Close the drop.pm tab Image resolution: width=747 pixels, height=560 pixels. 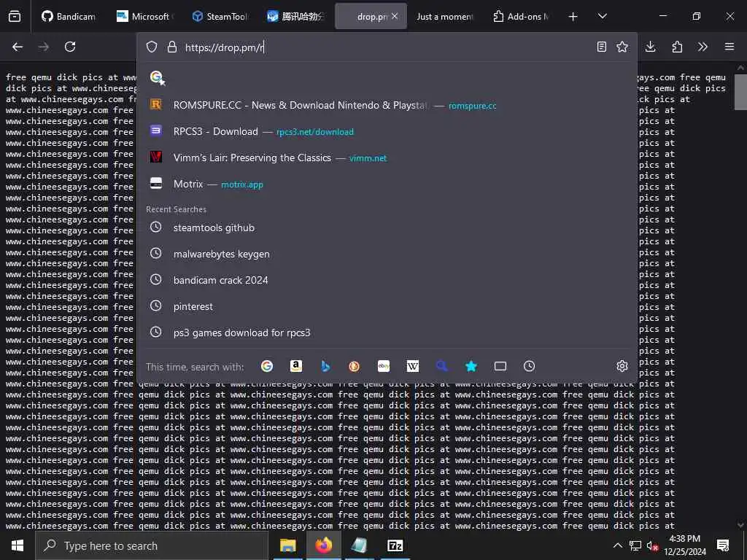(395, 16)
